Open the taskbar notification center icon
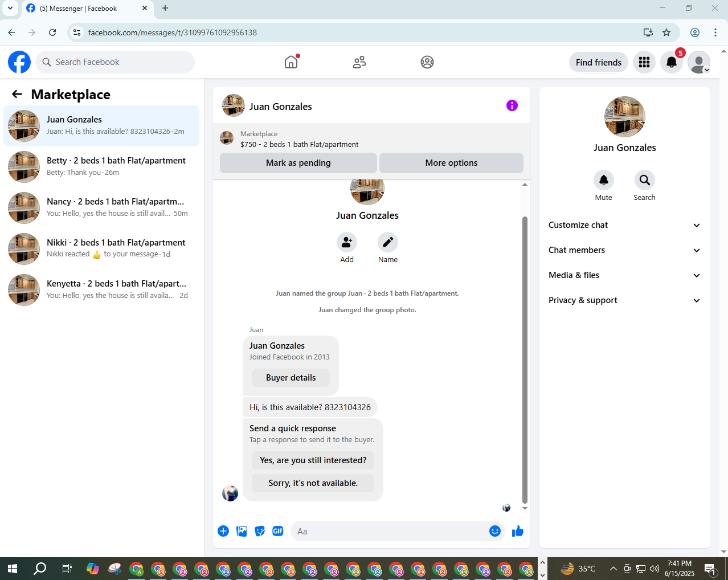Screen dimensions: 728x580 click(710, 569)
